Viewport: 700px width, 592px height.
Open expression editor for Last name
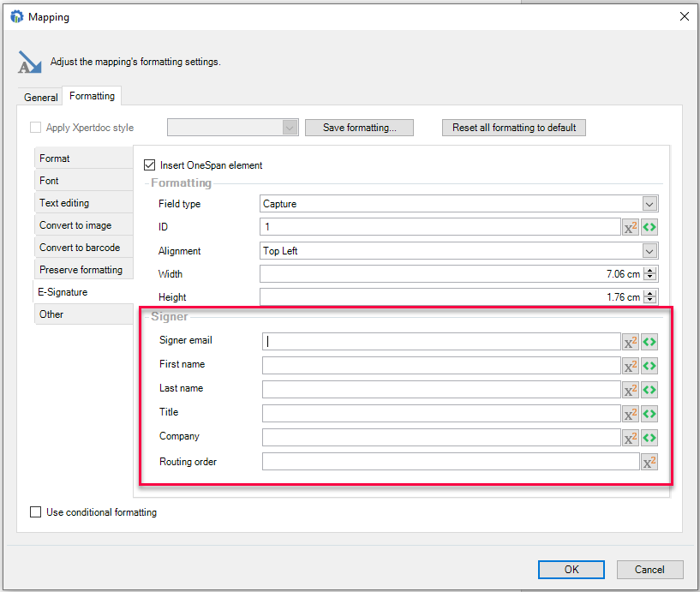(631, 390)
